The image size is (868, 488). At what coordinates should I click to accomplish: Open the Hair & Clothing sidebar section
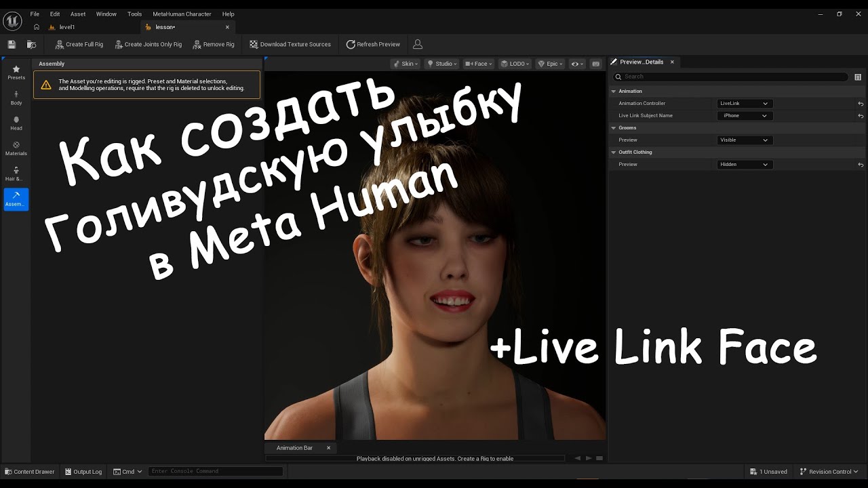[x=16, y=174]
